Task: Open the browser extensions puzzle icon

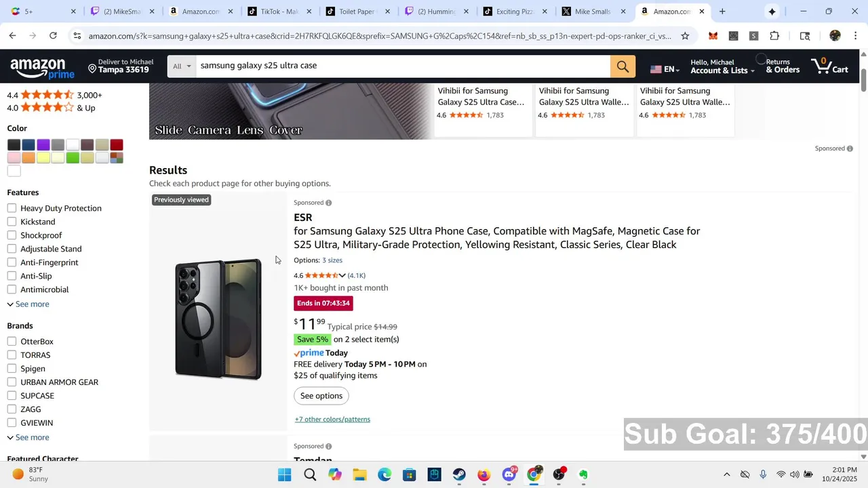Action: coord(774,36)
